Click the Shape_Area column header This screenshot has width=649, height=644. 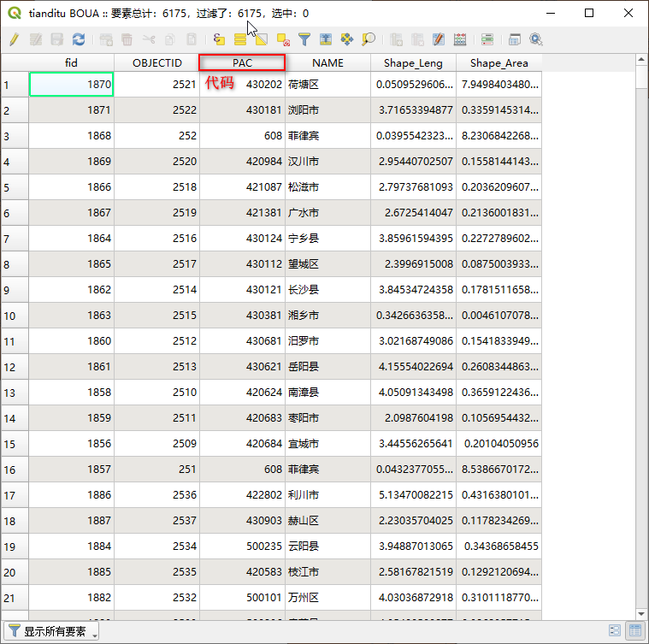(x=499, y=62)
